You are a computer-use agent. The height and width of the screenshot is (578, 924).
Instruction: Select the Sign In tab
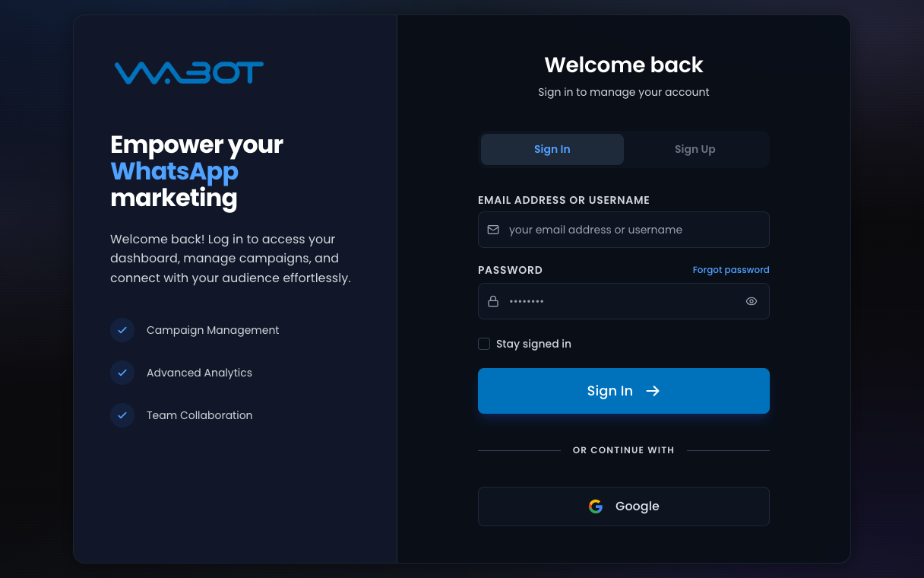point(552,149)
